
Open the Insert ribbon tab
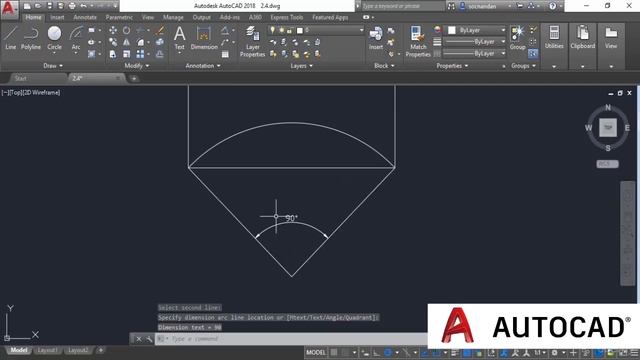click(57, 17)
